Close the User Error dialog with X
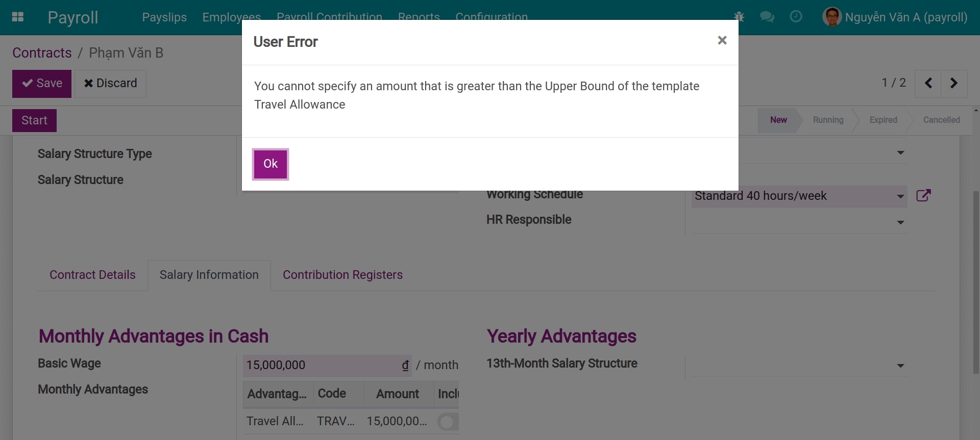This screenshot has width=980, height=440. pos(722,40)
